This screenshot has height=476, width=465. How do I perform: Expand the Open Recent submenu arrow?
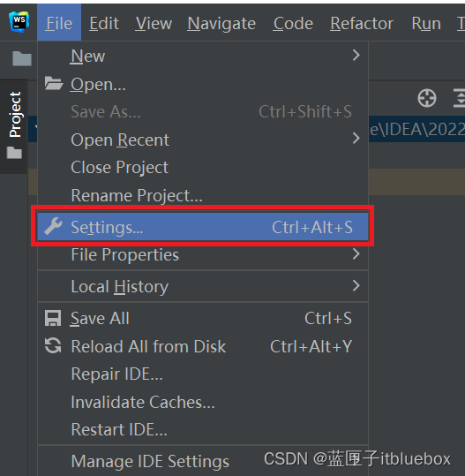click(x=356, y=138)
